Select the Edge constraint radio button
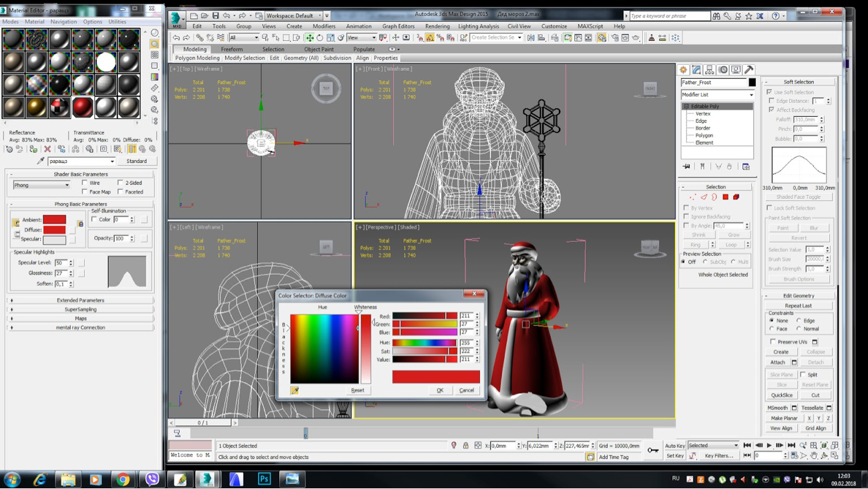 click(x=799, y=321)
